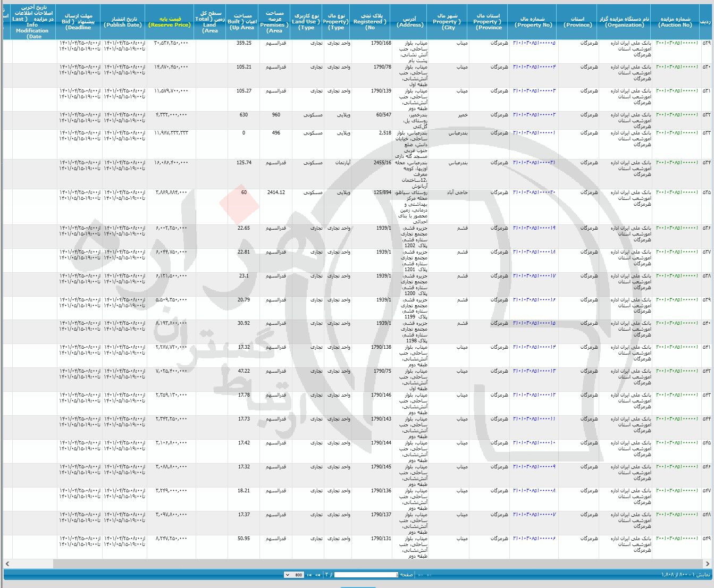This screenshot has width=714, height=588.
Task: Open the property number link in row 529
Action: 534,43
